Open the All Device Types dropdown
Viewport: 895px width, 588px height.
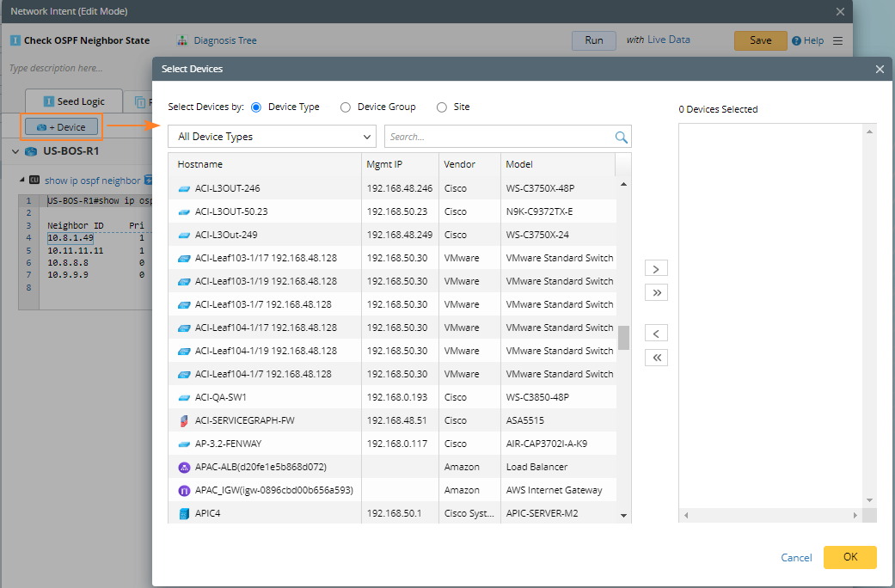click(x=272, y=137)
